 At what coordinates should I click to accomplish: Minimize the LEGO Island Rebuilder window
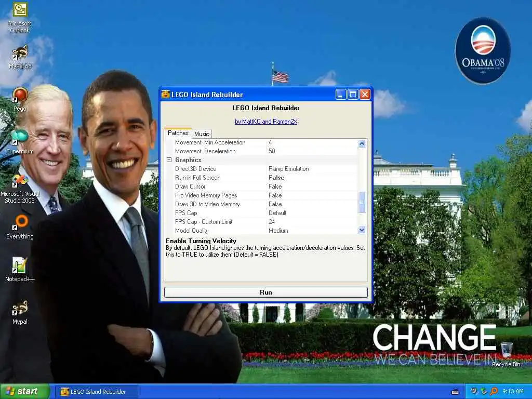point(341,95)
